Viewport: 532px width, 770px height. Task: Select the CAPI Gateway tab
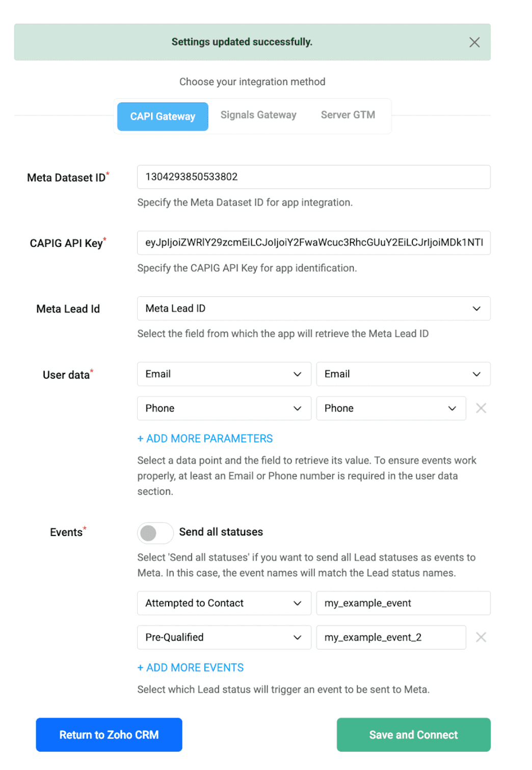tap(163, 117)
